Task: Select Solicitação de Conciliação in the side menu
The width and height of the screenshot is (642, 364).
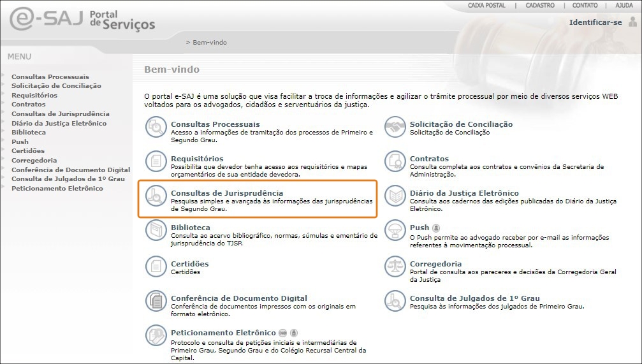Action: click(56, 85)
